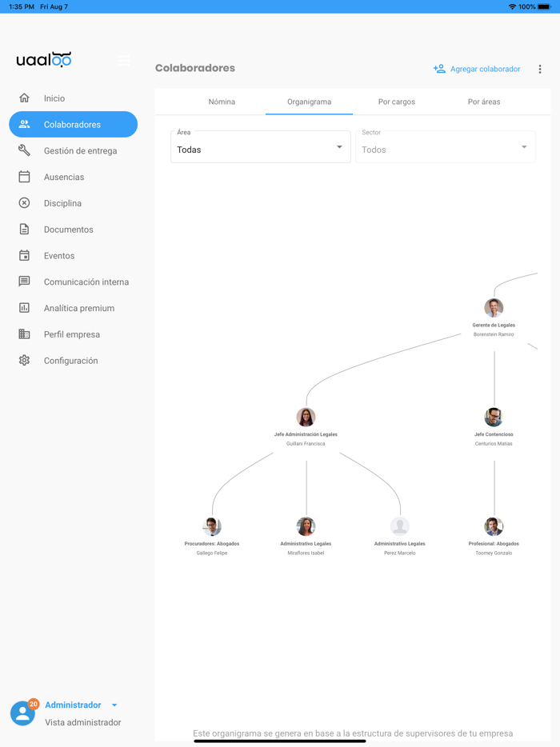Expand the Administrador role dropdown arrow
This screenshot has height=747, width=560.
(x=114, y=705)
